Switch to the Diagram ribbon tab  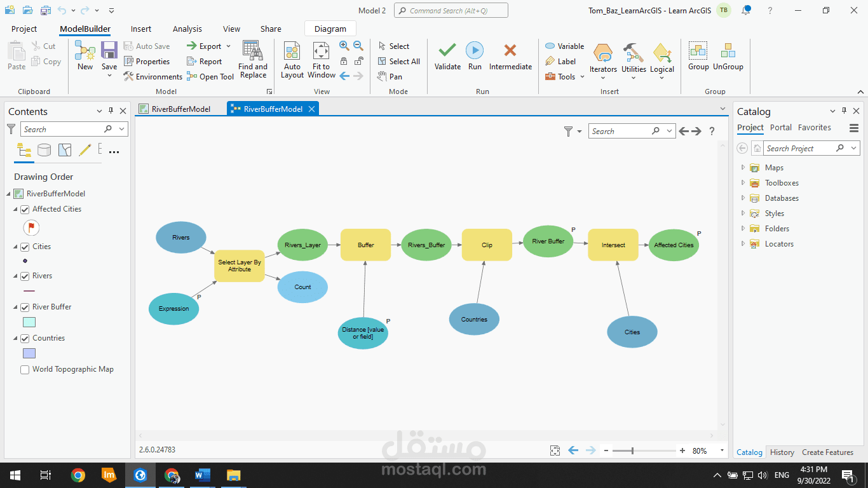pos(330,29)
